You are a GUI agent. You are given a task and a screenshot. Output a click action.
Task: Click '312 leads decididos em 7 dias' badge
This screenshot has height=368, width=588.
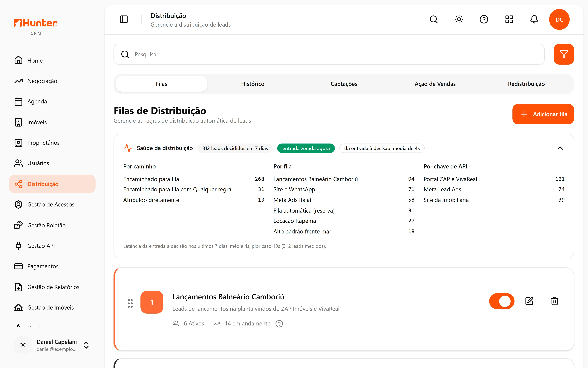tap(235, 148)
